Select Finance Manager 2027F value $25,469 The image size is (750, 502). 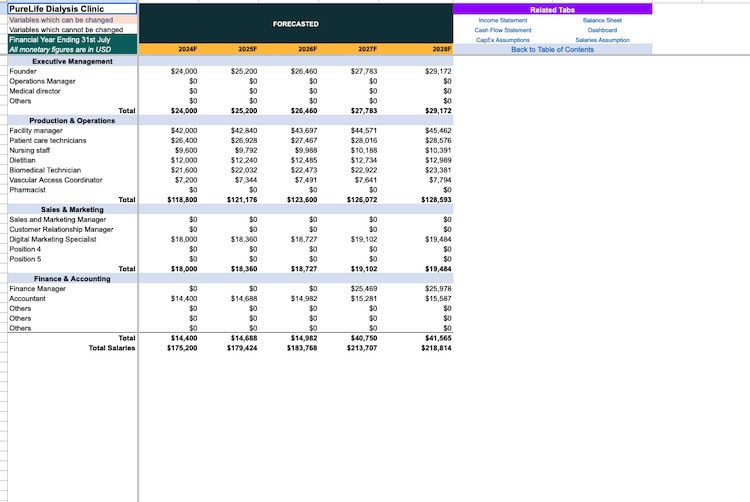[x=364, y=289]
